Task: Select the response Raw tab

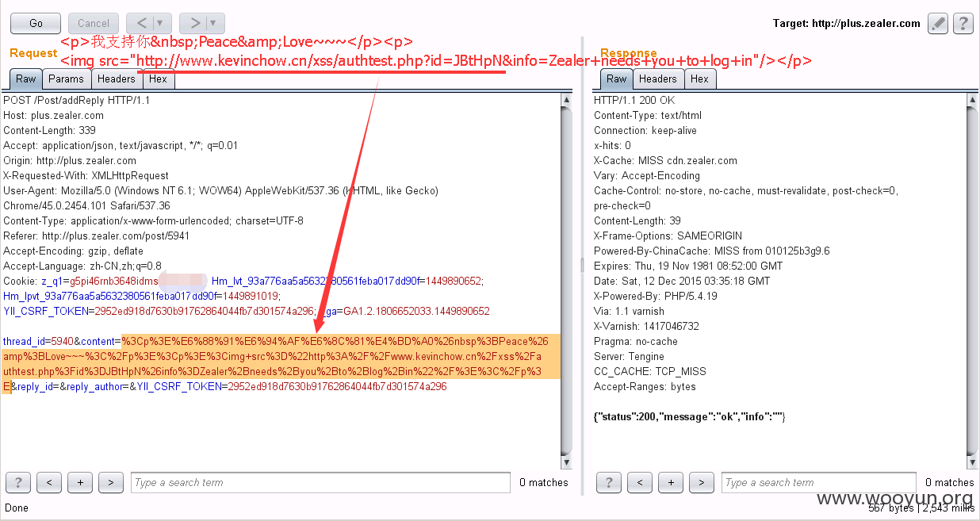Action: point(617,79)
